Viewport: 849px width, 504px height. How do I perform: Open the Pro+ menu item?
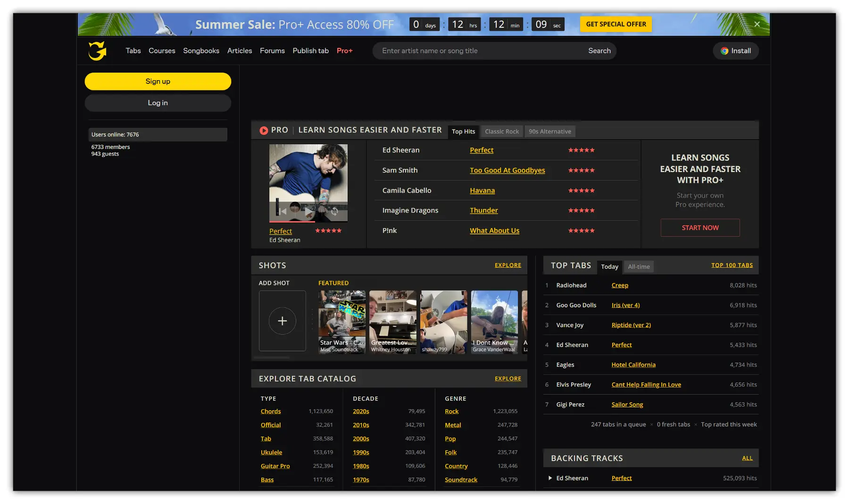[344, 50]
